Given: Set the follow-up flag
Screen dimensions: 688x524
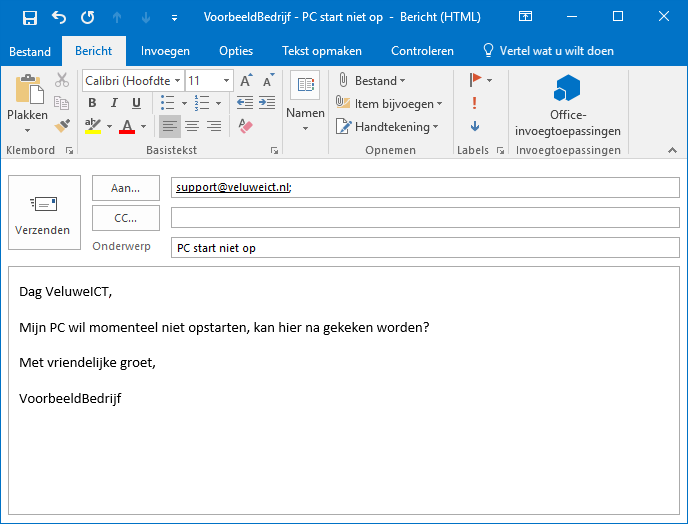Looking at the screenshot, I should click(475, 80).
